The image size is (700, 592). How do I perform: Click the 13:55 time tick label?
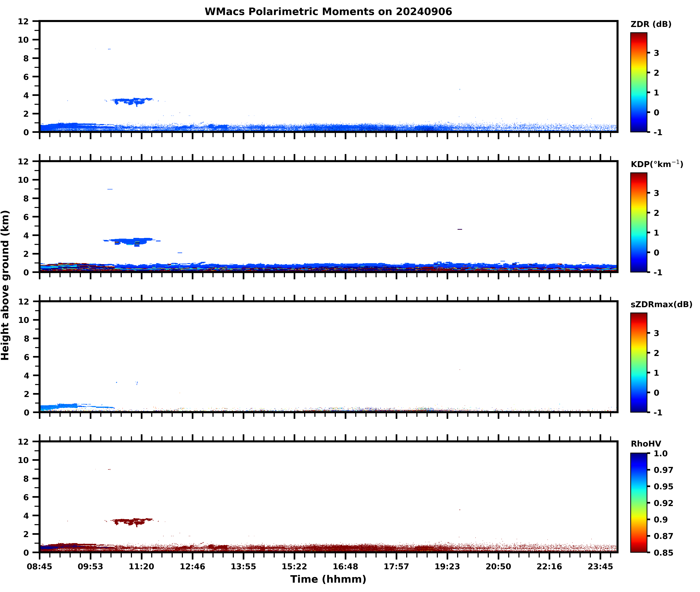click(x=243, y=566)
